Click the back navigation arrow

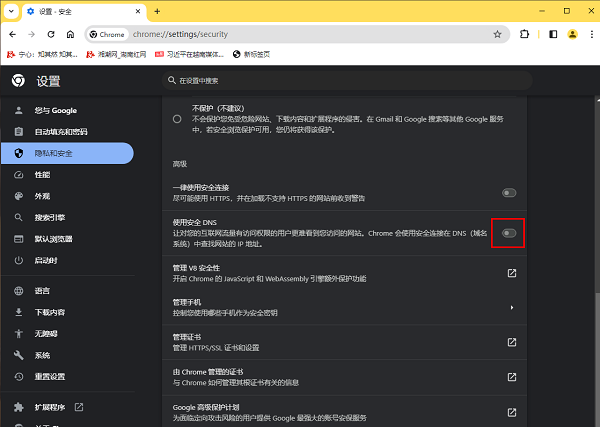(x=13, y=34)
